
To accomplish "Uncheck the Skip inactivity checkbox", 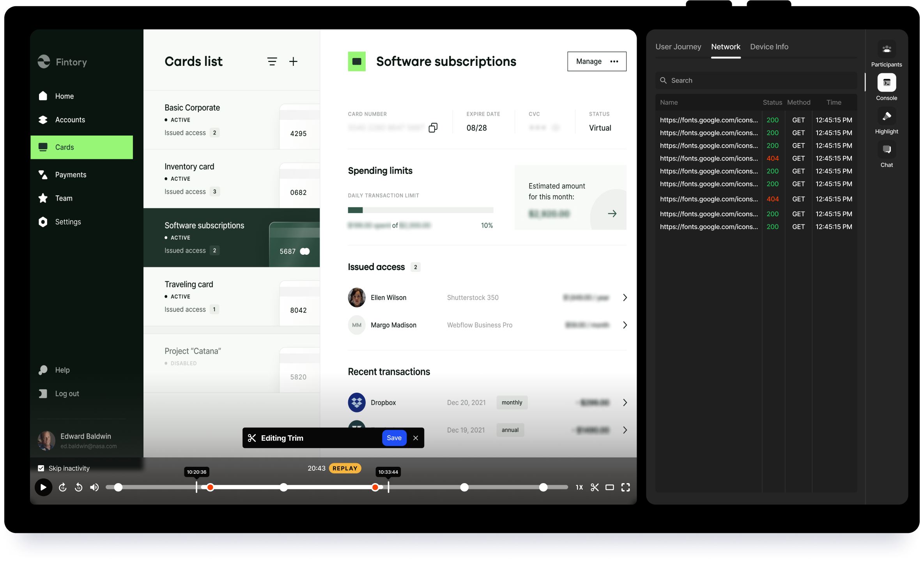I will [x=41, y=468].
